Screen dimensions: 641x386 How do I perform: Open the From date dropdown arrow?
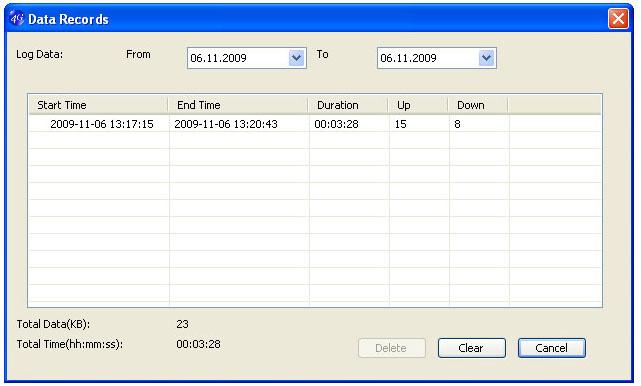(296, 58)
